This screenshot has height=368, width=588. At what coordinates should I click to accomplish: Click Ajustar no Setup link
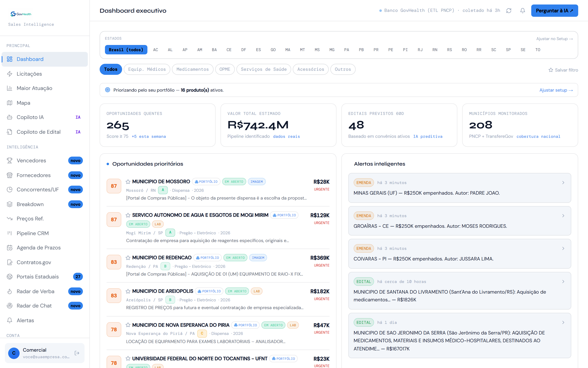point(555,39)
